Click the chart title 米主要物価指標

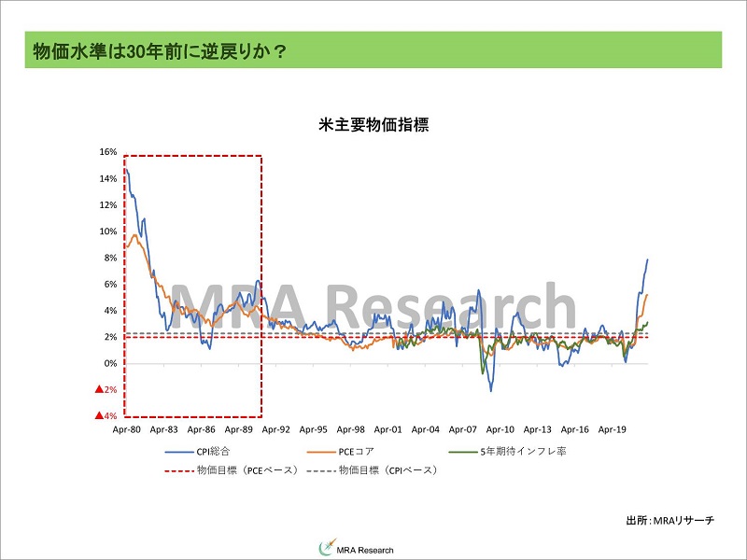374,125
